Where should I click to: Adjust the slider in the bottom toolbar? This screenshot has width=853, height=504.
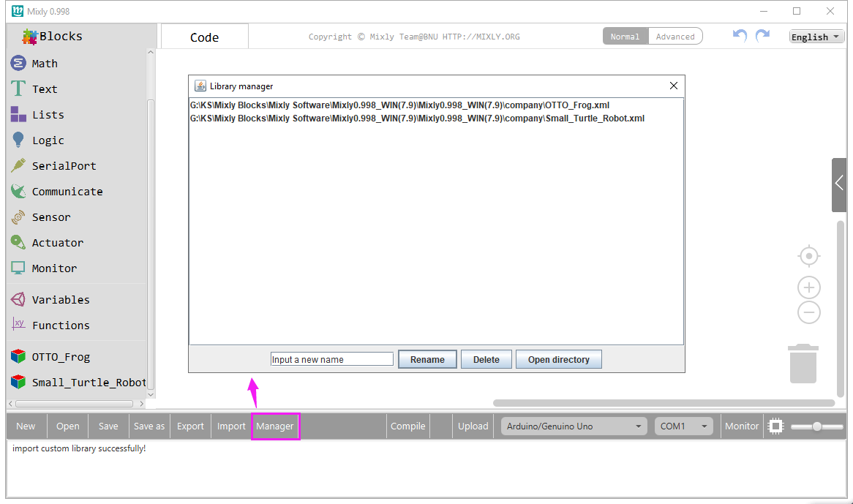[816, 426]
